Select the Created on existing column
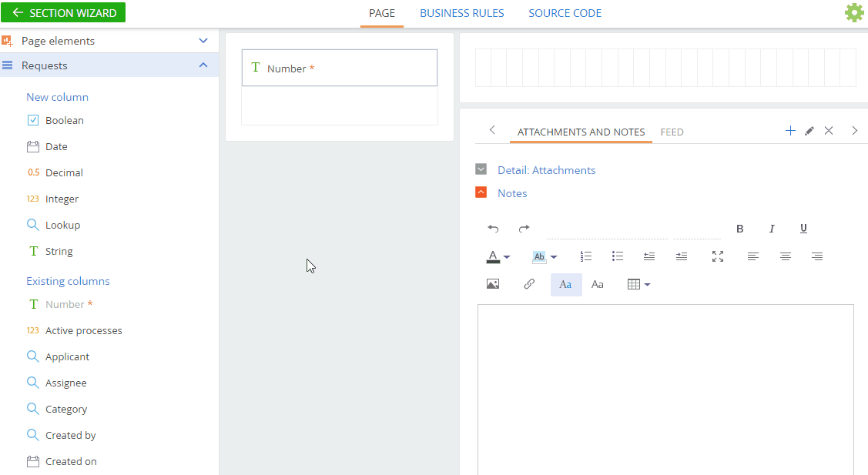Image resolution: width=868 pixels, height=475 pixels. pyautogui.click(x=62, y=461)
